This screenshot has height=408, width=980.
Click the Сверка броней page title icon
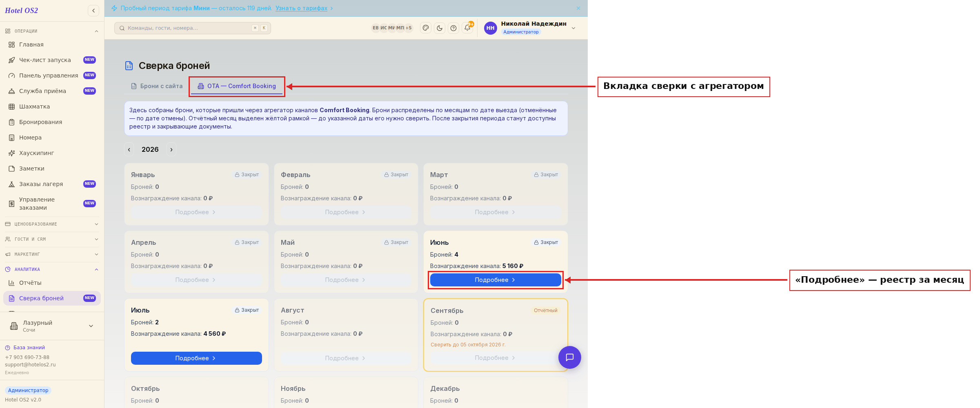129,66
